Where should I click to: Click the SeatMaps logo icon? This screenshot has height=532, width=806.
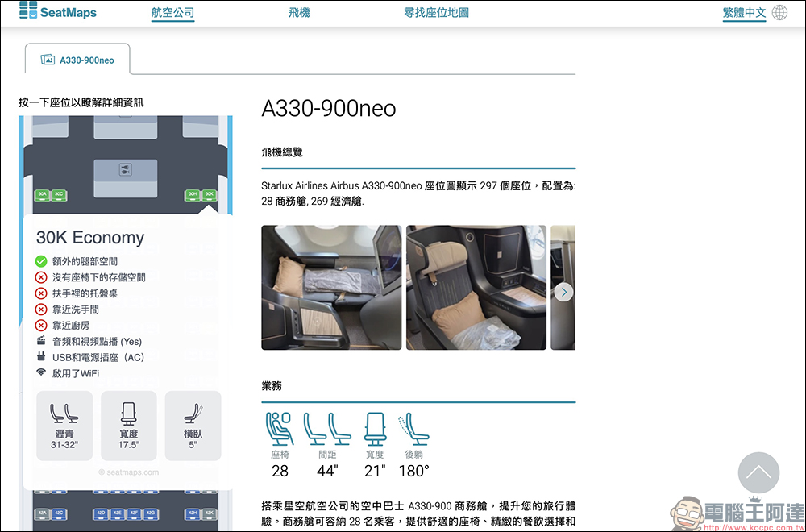click(27, 11)
